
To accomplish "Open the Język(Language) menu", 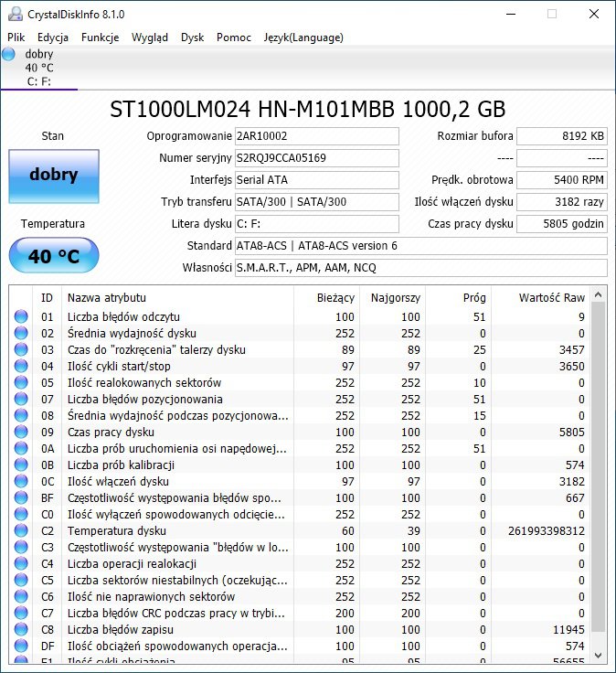I will (x=303, y=37).
